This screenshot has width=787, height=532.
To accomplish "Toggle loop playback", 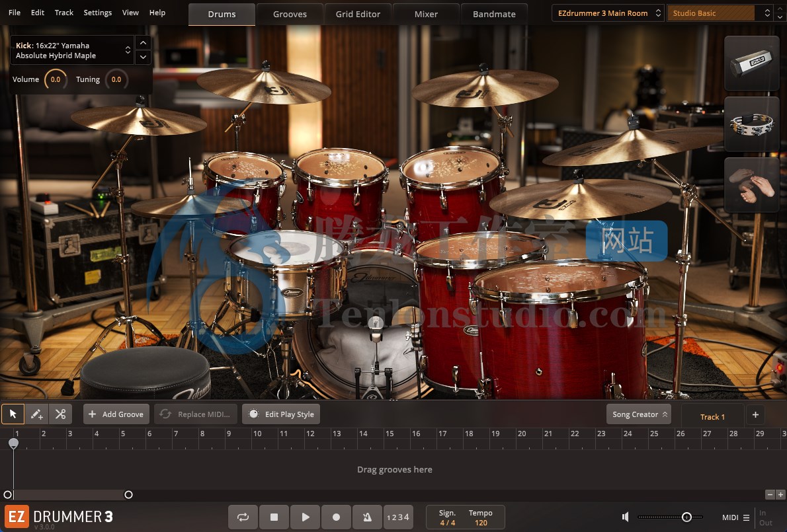I will pos(243,517).
